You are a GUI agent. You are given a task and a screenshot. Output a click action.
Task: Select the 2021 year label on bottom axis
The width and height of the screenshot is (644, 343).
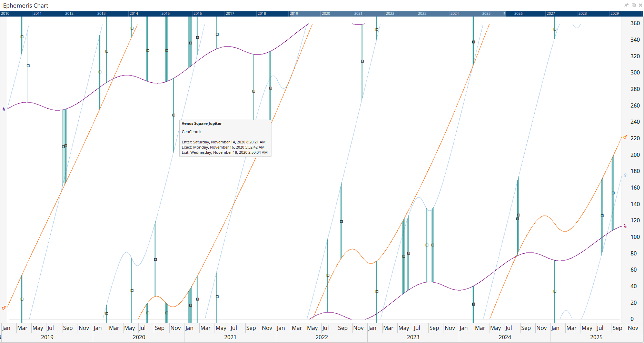tap(230, 337)
